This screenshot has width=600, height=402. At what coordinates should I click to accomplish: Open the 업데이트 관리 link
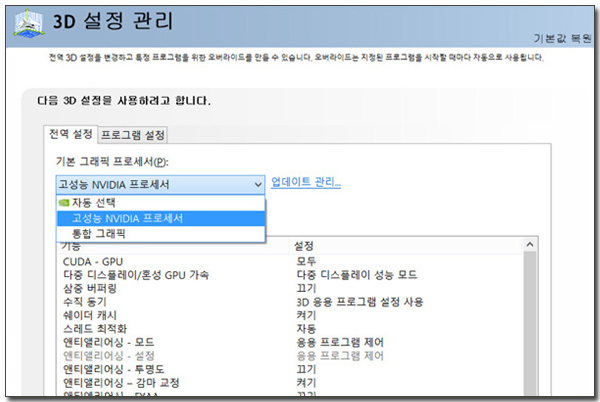click(x=306, y=182)
